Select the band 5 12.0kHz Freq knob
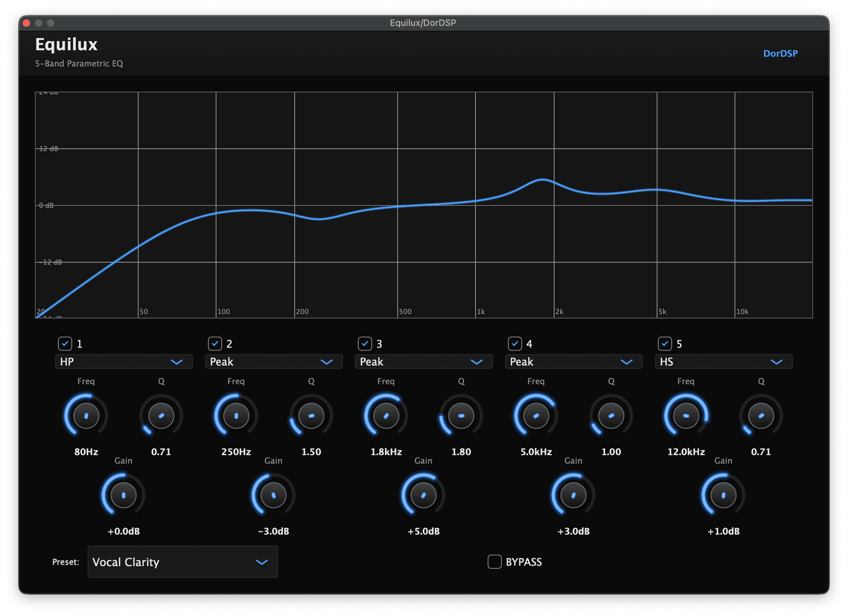The width and height of the screenshot is (848, 616). 685,416
